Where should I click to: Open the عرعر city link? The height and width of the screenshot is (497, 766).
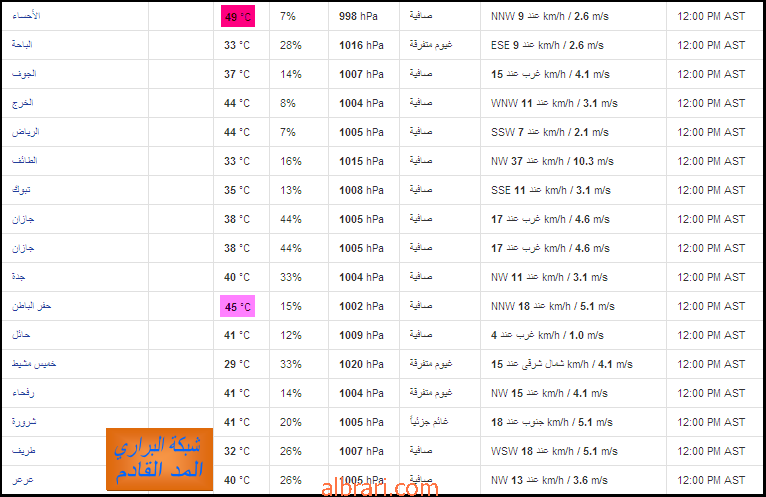coord(23,480)
